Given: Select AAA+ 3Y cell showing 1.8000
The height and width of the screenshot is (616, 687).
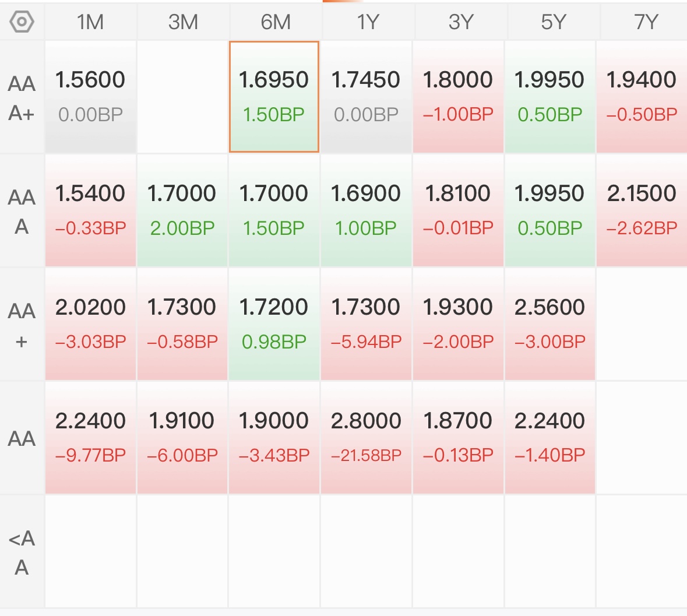Looking at the screenshot, I should [458, 97].
